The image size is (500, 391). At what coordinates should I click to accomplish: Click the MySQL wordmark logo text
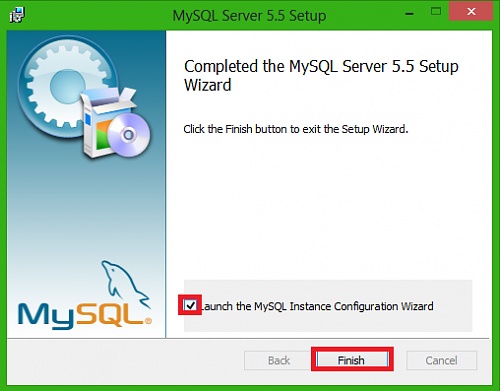click(81, 314)
